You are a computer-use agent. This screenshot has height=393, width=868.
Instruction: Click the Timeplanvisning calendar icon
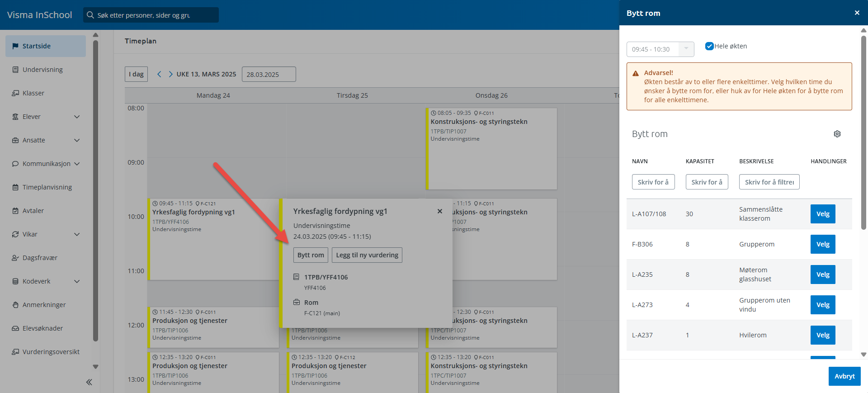15,187
